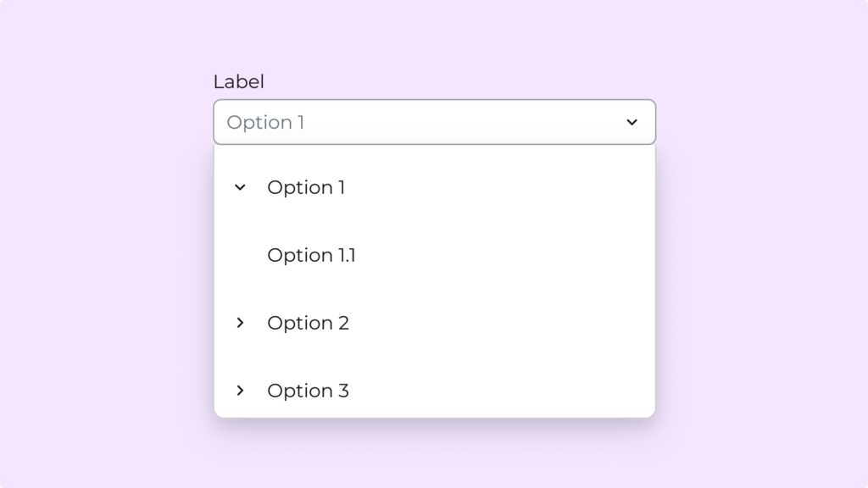Expand Option 3 with its right chevron
This screenshot has height=488, width=868.
click(240, 391)
